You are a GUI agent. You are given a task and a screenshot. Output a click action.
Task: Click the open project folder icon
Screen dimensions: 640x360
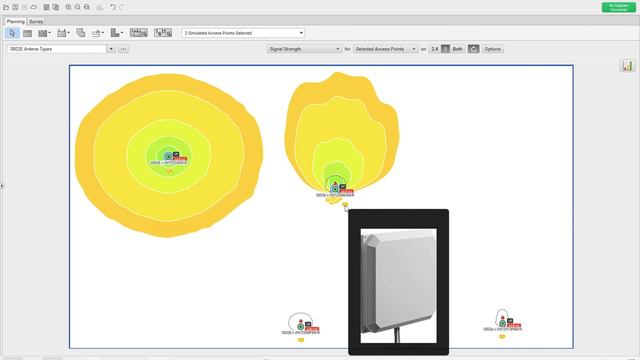[x=6, y=7]
